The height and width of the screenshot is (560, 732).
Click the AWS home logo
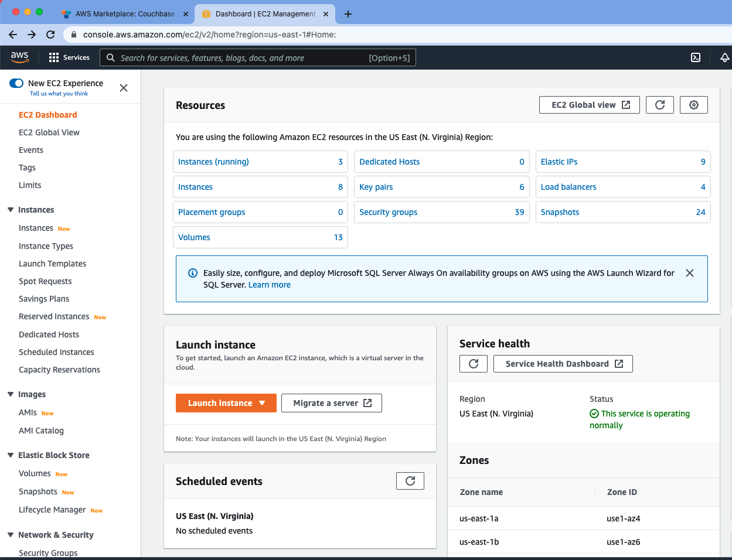coord(19,57)
